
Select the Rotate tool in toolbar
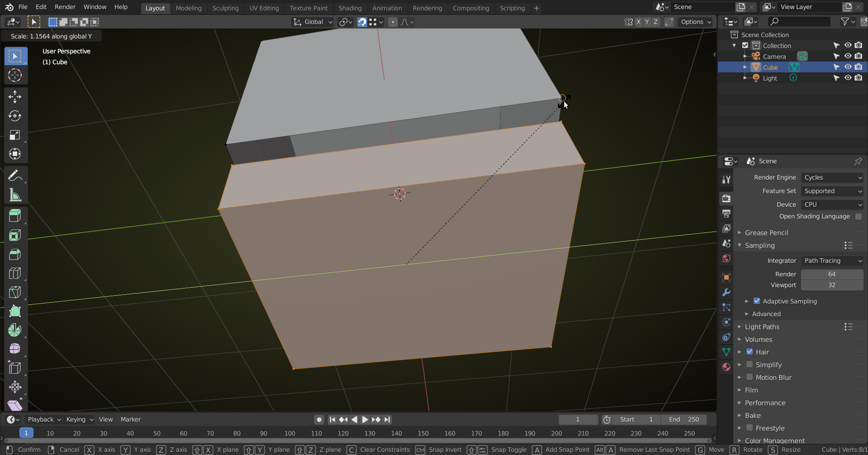pyautogui.click(x=15, y=116)
